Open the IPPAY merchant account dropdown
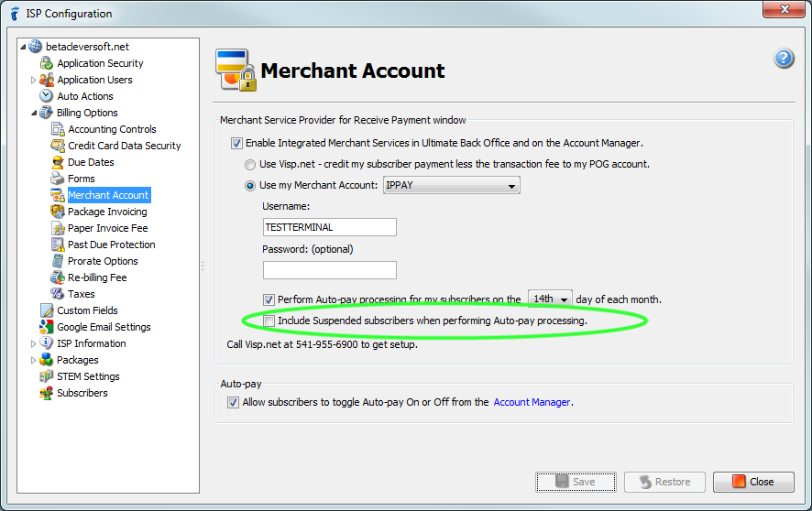The image size is (812, 511). [452, 185]
